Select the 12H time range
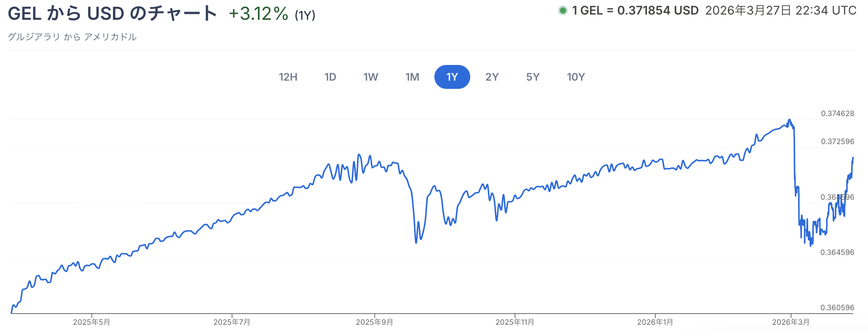This screenshot has height=333, width=868. (x=288, y=77)
